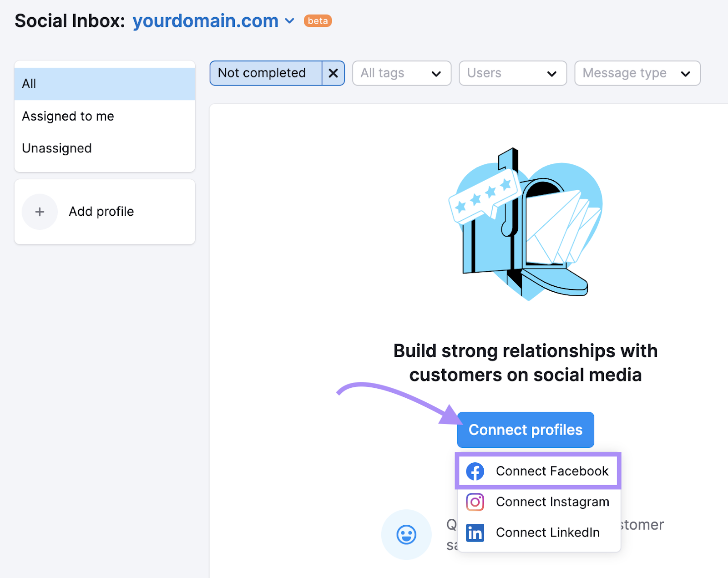Image resolution: width=728 pixels, height=578 pixels.
Task: Click the Instagram logo icon
Action: [x=475, y=502]
